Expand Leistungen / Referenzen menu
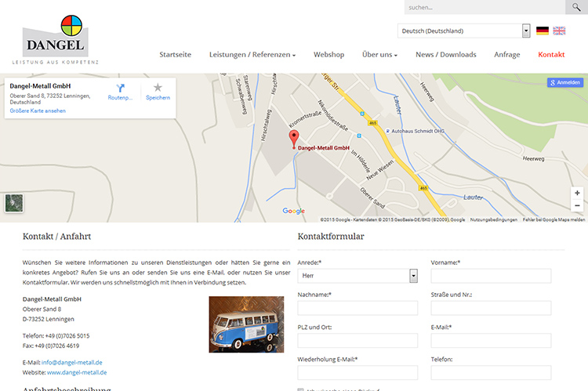 pyautogui.click(x=252, y=55)
